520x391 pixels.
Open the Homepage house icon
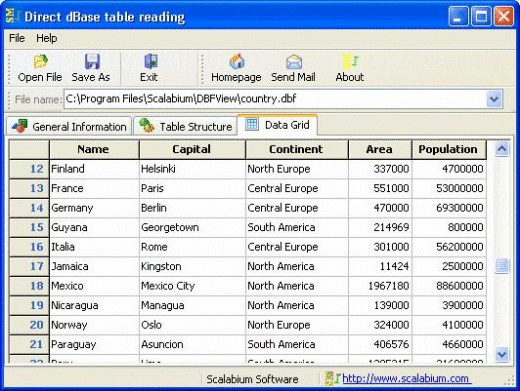237,61
